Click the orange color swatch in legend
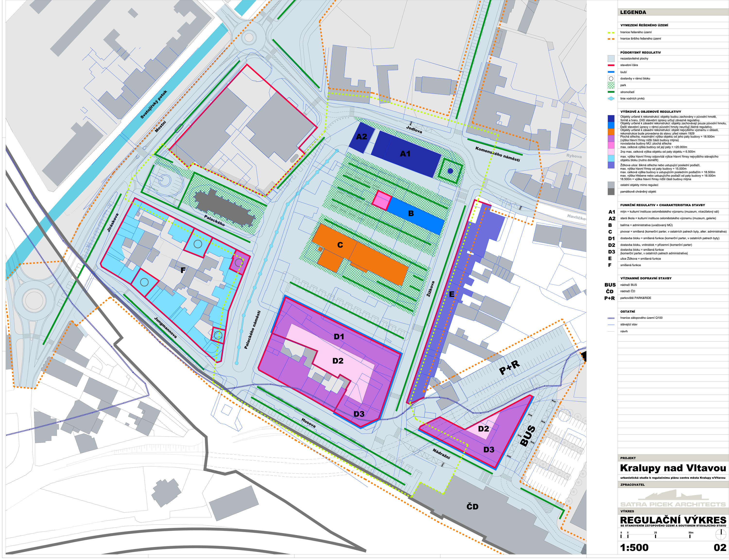The image size is (729, 560). 611,132
